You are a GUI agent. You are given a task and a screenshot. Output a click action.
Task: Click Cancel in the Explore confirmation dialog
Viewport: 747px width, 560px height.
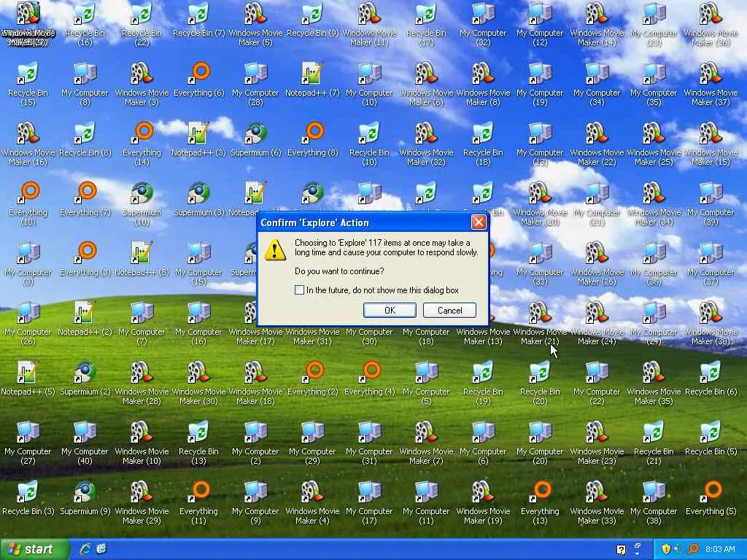pos(449,311)
